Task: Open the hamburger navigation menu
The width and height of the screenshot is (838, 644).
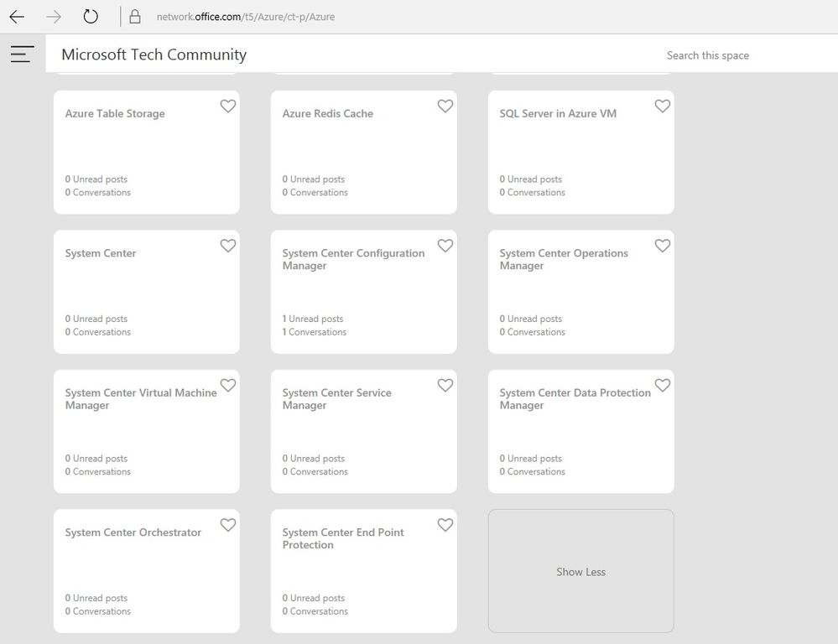Action: click(x=22, y=55)
